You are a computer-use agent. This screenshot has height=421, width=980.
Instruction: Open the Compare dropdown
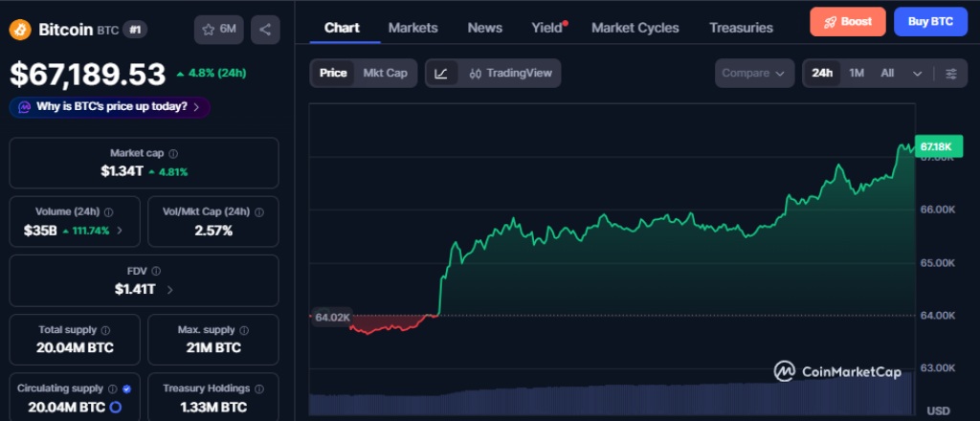click(x=754, y=73)
